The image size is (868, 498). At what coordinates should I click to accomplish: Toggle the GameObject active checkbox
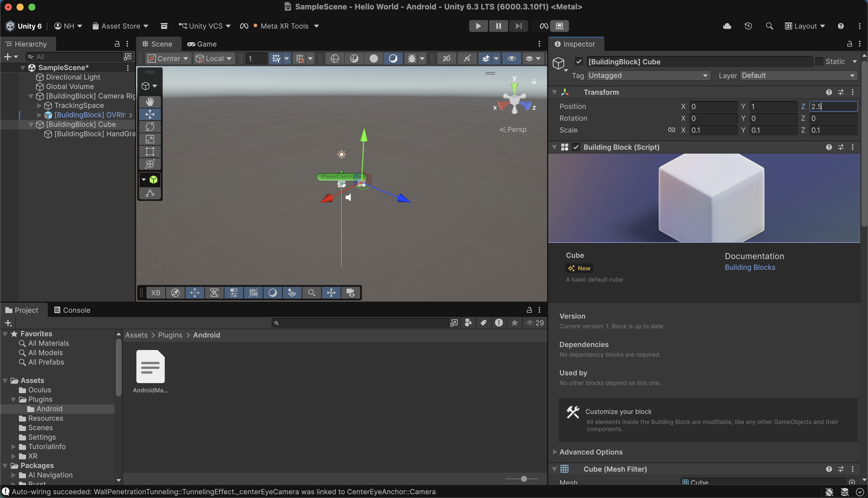point(578,61)
